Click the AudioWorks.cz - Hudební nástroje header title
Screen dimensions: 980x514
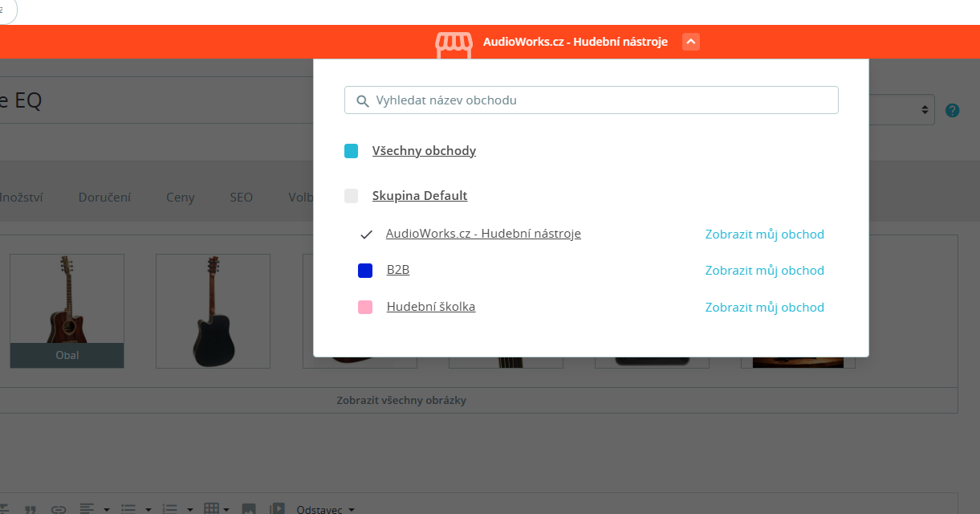[x=575, y=42]
